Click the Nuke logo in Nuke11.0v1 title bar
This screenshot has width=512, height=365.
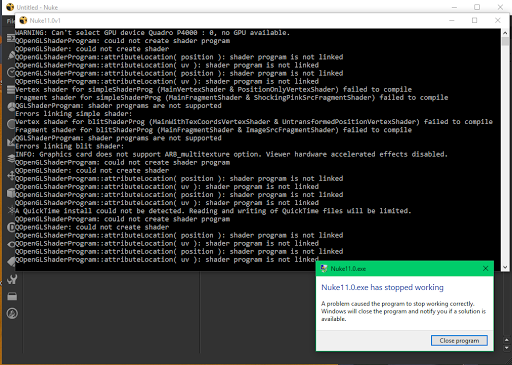23,20
